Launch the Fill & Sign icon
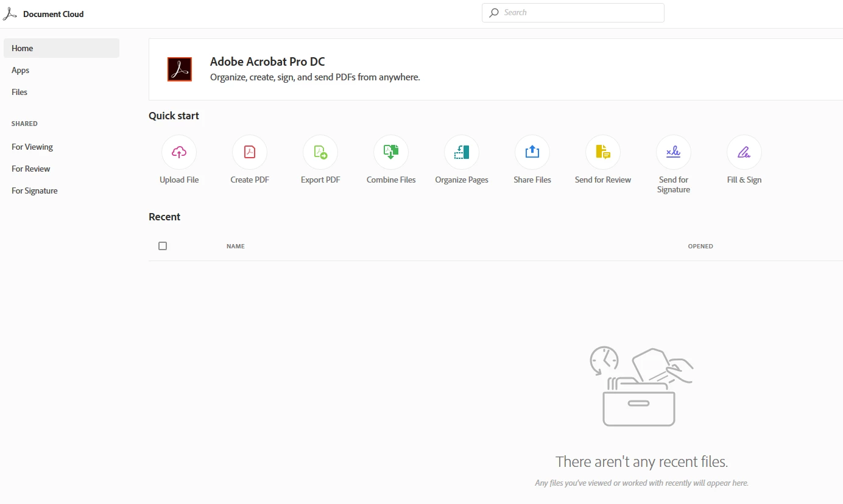Viewport: 843px width, 504px height. tap(744, 152)
